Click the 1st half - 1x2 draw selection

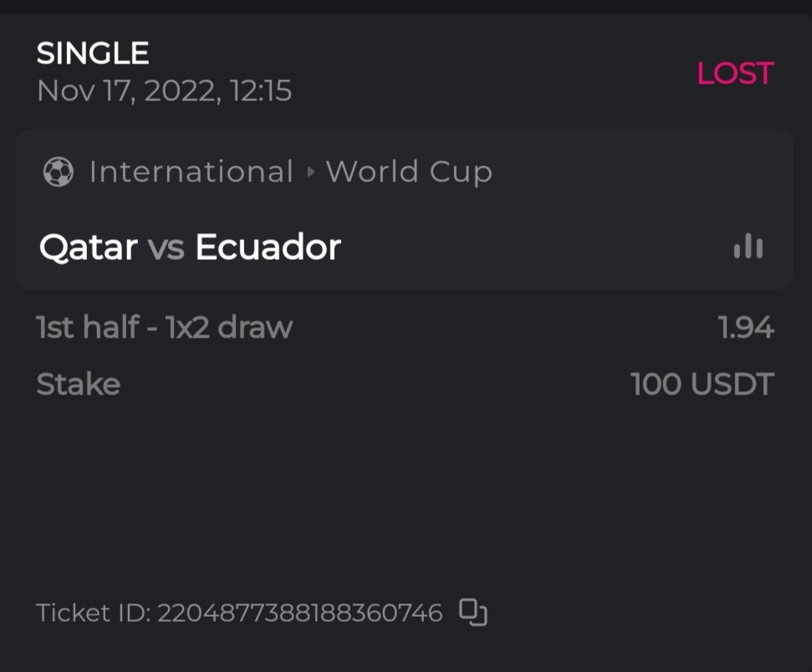click(164, 328)
